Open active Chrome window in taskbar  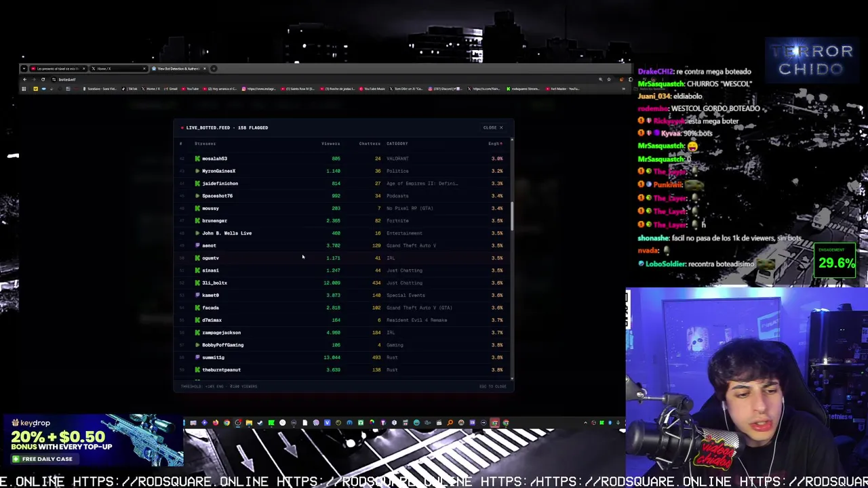click(x=494, y=422)
